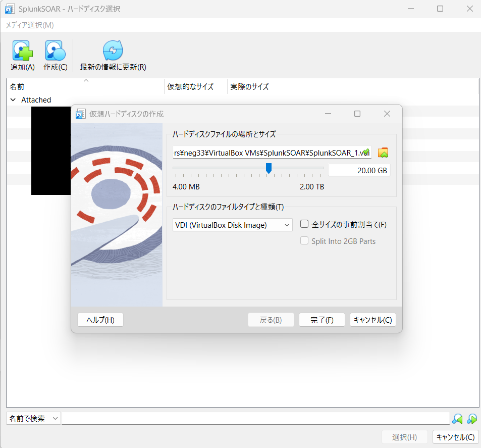Sort by 仮想的なサイズ column header
The image size is (481, 448).
(190, 87)
